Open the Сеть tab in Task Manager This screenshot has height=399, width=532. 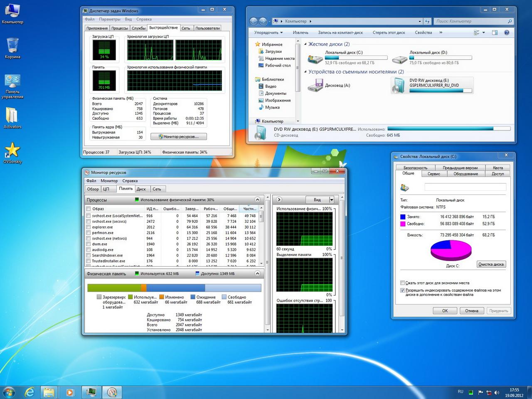(186, 28)
